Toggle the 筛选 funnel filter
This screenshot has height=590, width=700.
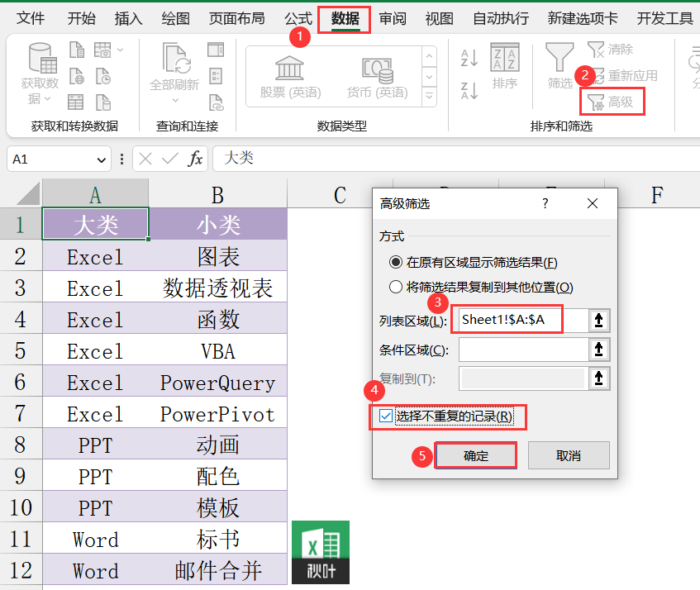click(560, 66)
